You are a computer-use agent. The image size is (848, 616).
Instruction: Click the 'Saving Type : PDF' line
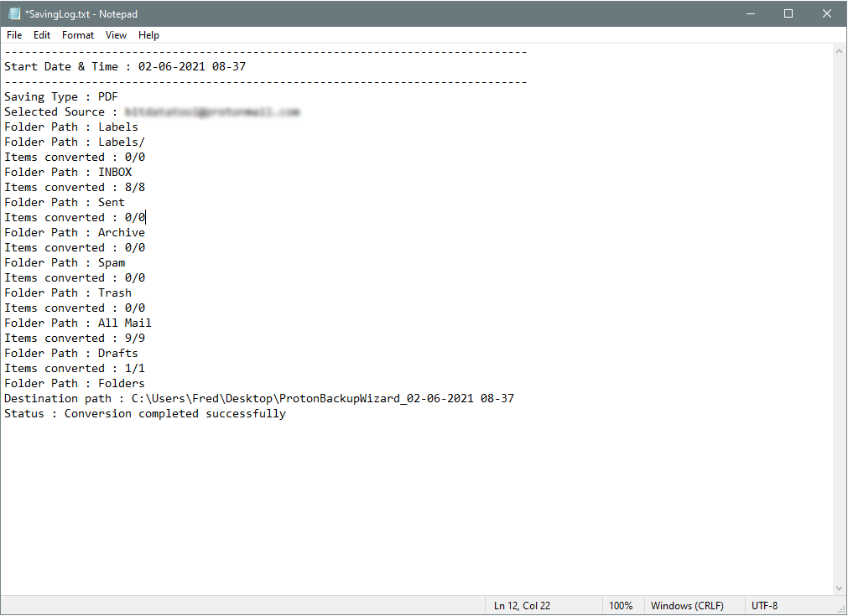click(61, 96)
